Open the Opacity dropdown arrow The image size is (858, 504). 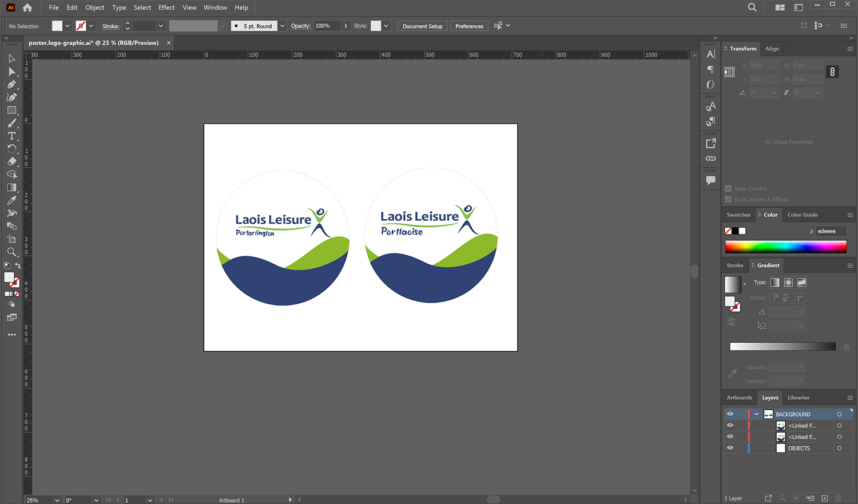(x=345, y=26)
